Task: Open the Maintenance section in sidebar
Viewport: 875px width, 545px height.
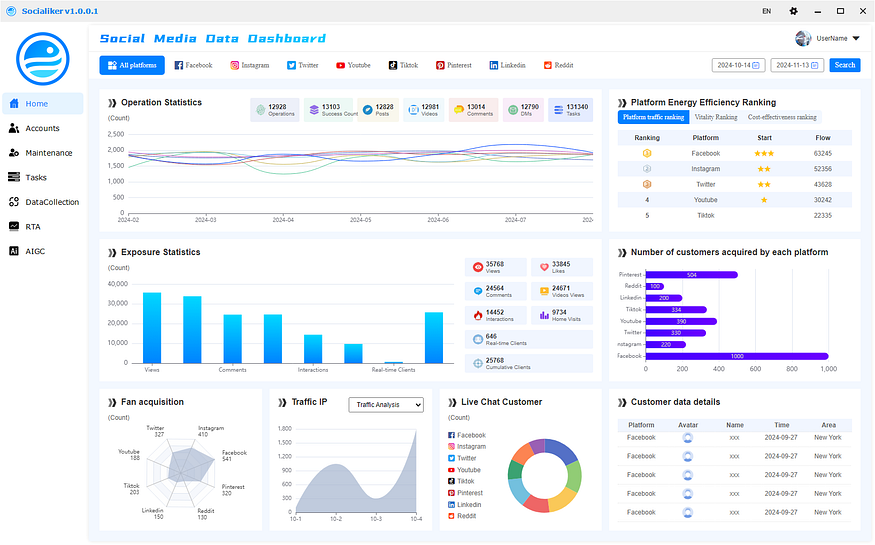Action: click(x=42, y=153)
